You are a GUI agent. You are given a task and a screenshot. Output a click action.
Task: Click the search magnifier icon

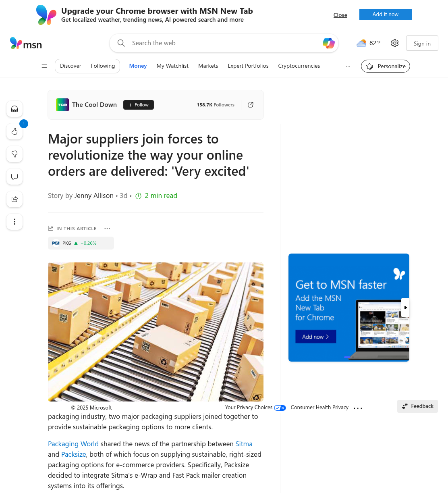coord(121,43)
